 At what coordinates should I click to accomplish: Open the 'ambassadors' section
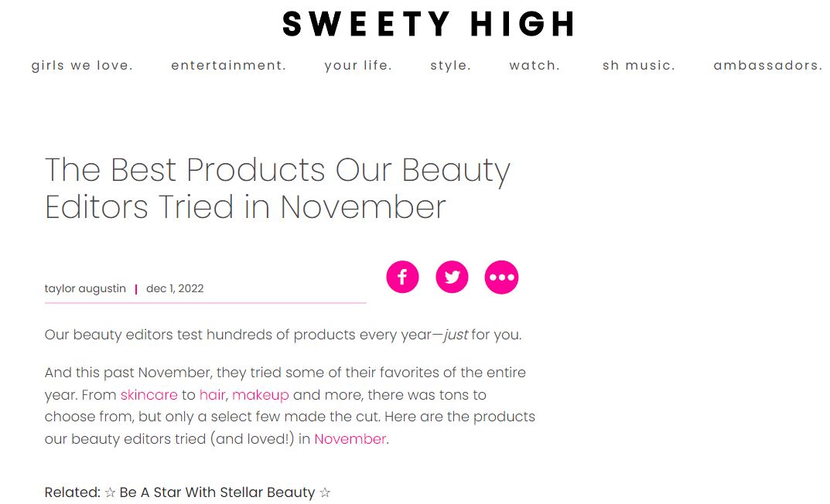(x=767, y=66)
